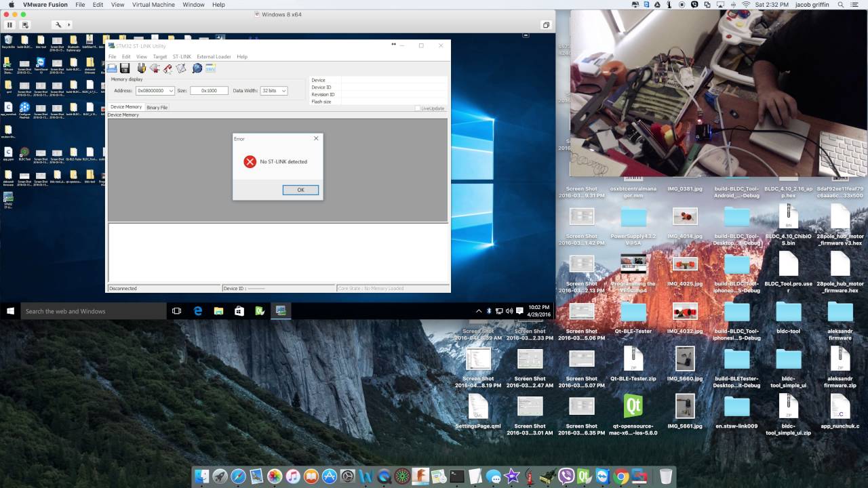Viewport: 868px width, 488px height.
Task: Open App Store in the Dock
Action: coord(330,476)
